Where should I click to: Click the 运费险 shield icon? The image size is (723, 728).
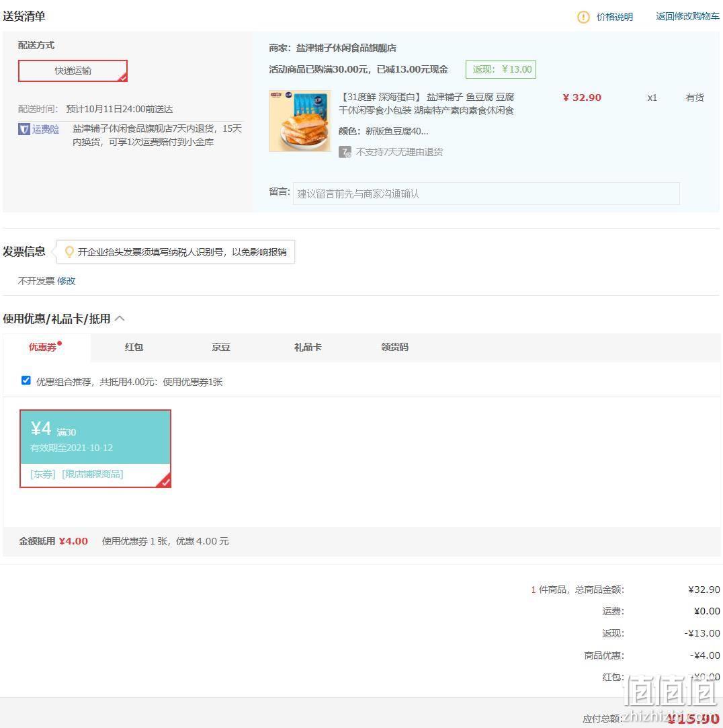pyautogui.click(x=24, y=129)
